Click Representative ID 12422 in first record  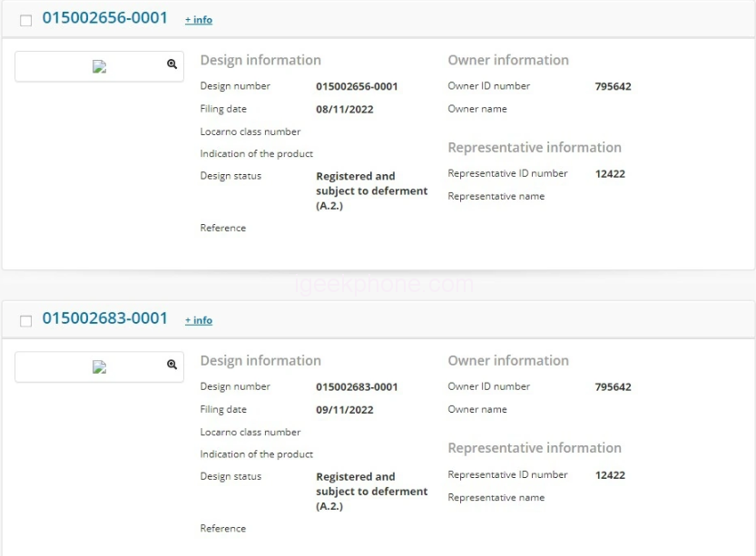610,174
